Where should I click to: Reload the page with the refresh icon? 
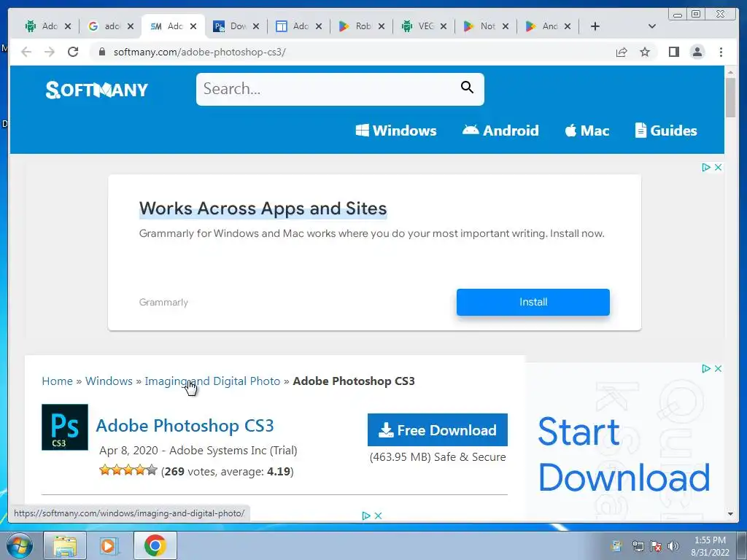pyautogui.click(x=73, y=52)
